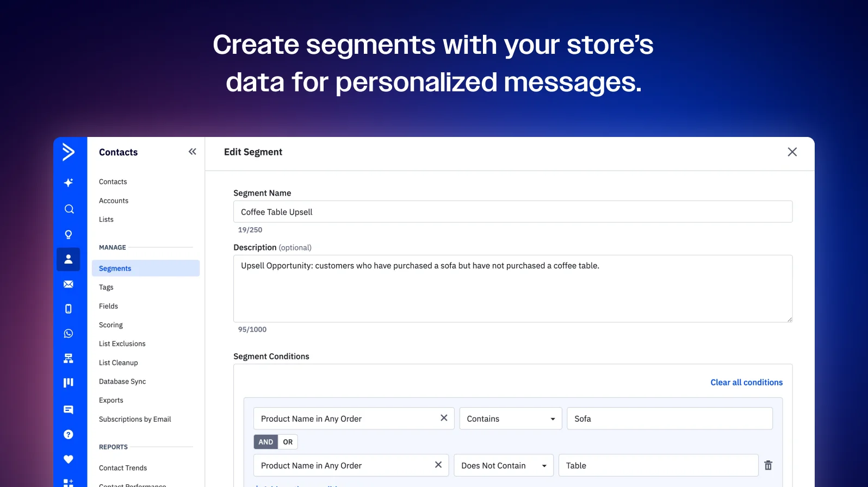The width and height of the screenshot is (868, 487).
Task: Open List Cleanup in the side menu
Action: (119, 363)
